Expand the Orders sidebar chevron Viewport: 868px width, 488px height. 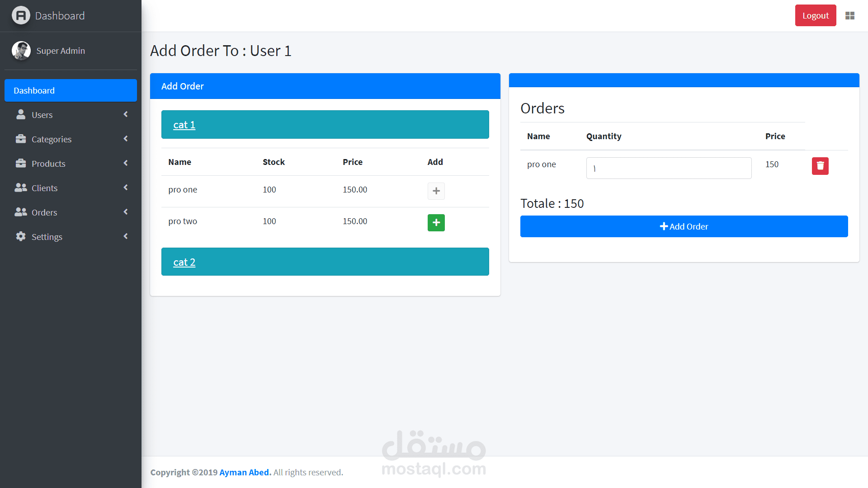(126, 212)
